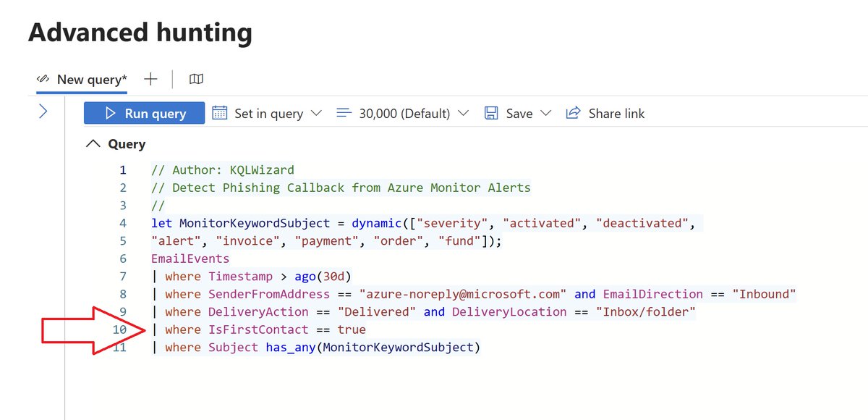
Task: Click the calendar icon beside Set in query
Action: click(x=219, y=113)
